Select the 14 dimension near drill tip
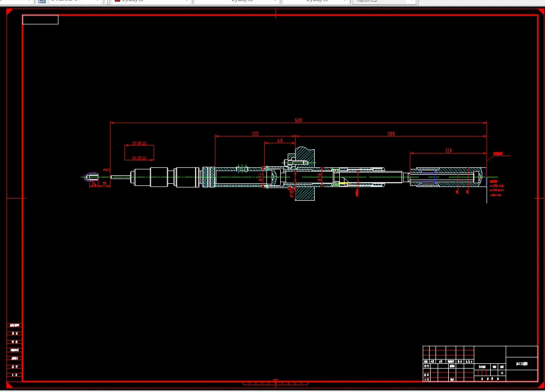The image size is (545, 392). 94,184
